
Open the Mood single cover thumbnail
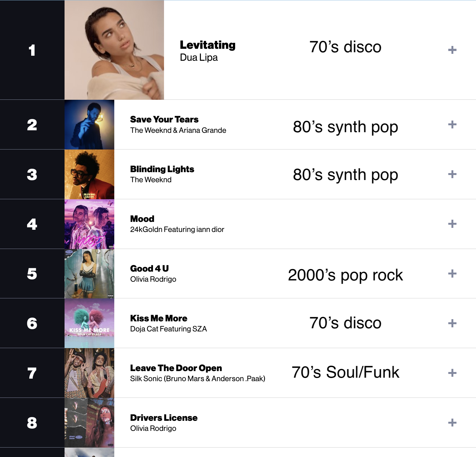pos(89,224)
